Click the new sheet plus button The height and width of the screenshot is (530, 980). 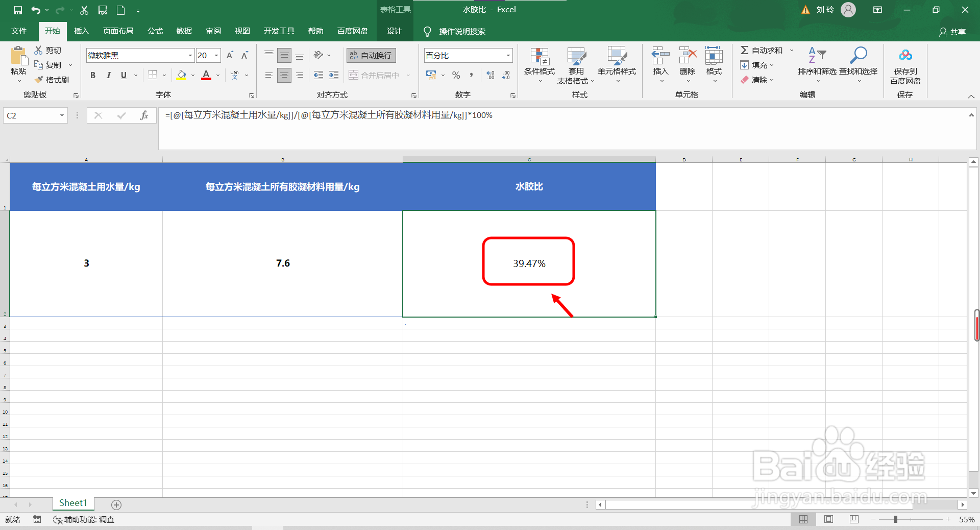pyautogui.click(x=116, y=505)
